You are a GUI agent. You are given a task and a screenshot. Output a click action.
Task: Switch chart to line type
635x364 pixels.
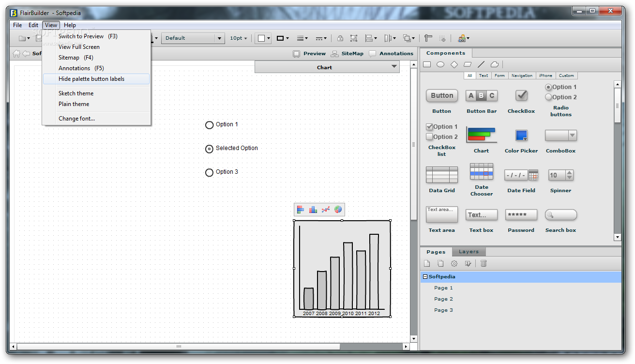326,210
